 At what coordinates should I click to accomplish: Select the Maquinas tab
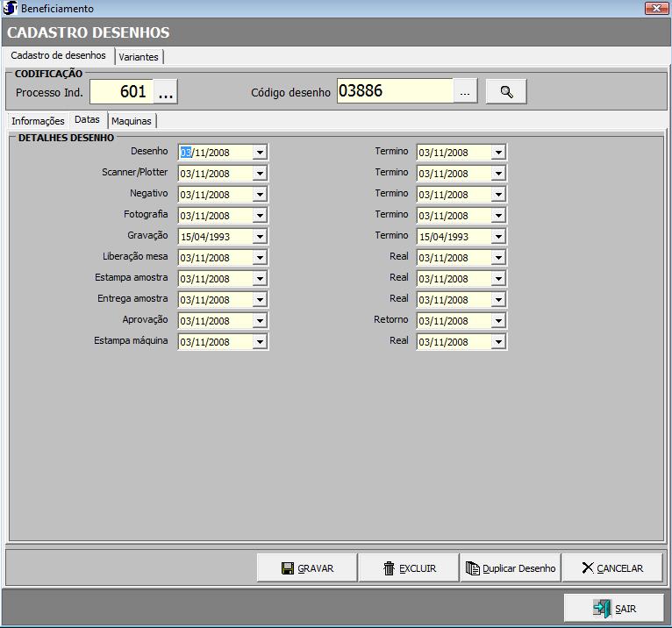(x=132, y=121)
